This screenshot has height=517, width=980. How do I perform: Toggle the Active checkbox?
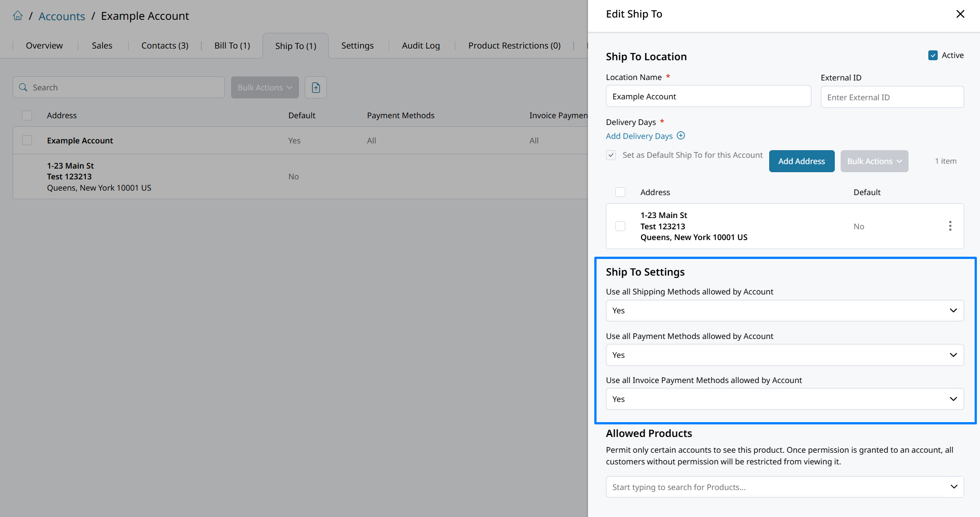933,55
